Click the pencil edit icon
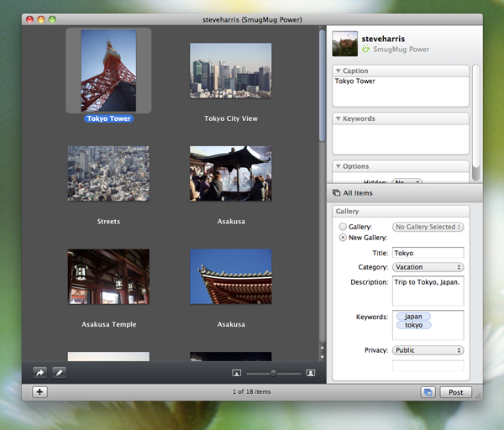The height and width of the screenshot is (430, 504). click(59, 373)
